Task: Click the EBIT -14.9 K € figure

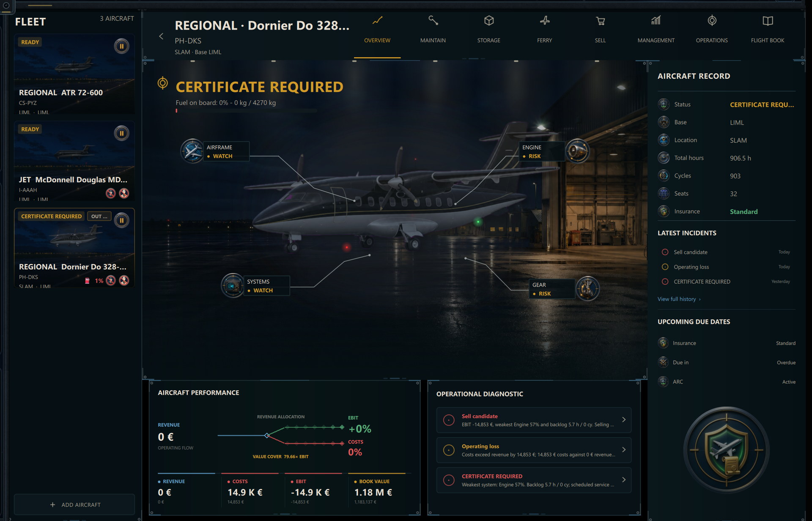Action: 310,492
